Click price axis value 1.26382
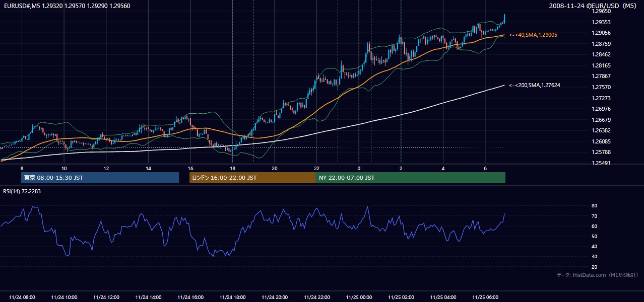 tap(601, 130)
